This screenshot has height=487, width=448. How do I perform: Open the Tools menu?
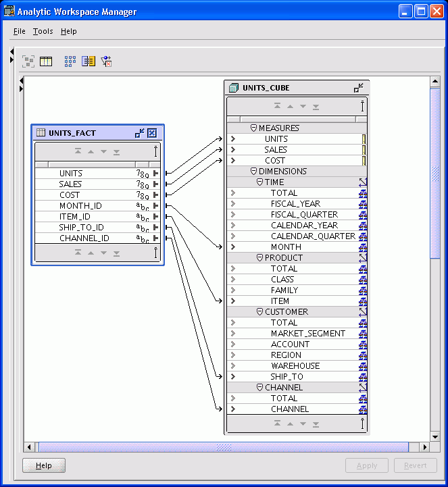point(43,31)
